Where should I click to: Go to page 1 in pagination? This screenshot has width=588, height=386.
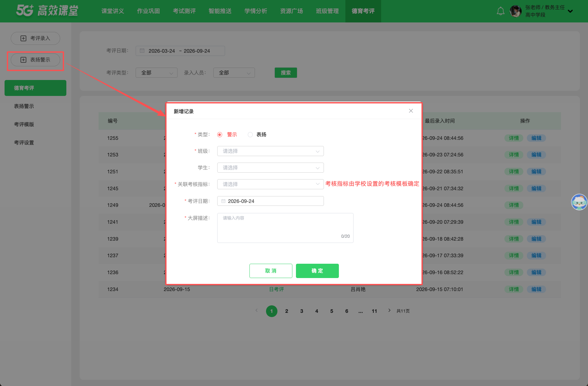pyautogui.click(x=272, y=311)
